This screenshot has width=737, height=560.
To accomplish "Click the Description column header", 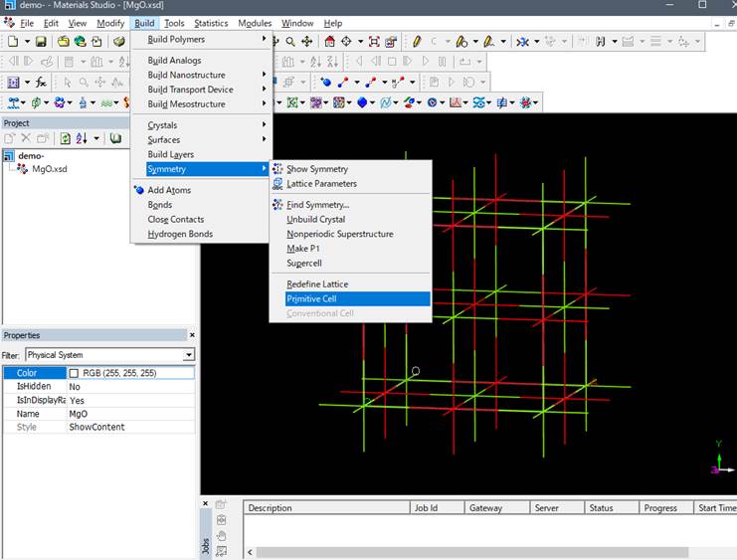I will click(x=326, y=508).
